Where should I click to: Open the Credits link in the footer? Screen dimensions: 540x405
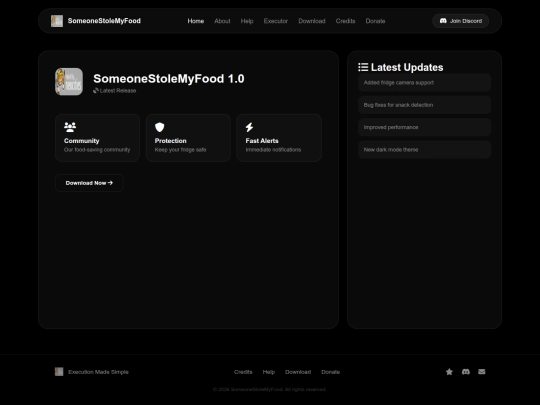click(243, 372)
